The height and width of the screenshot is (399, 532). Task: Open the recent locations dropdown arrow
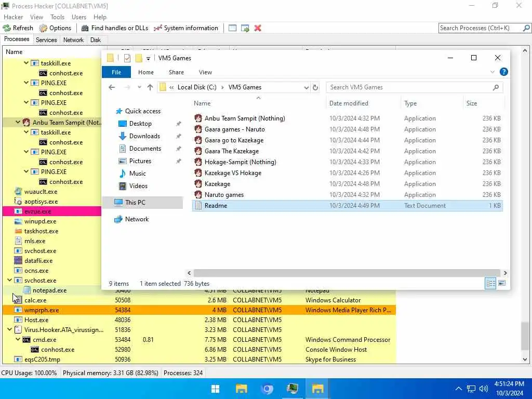point(139,87)
